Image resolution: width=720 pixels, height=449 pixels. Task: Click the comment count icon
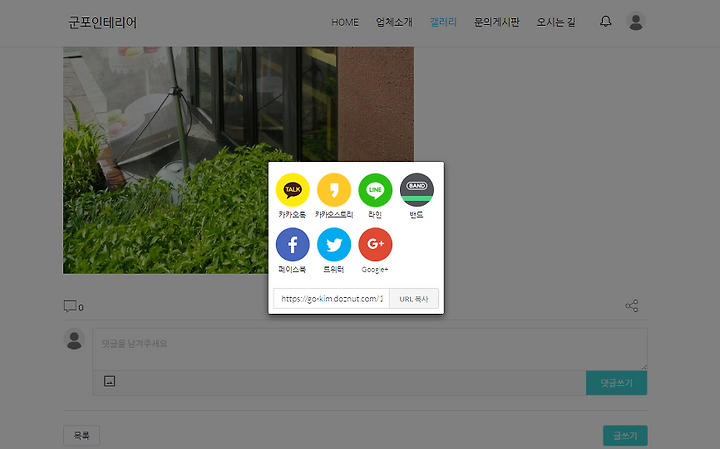(x=70, y=306)
